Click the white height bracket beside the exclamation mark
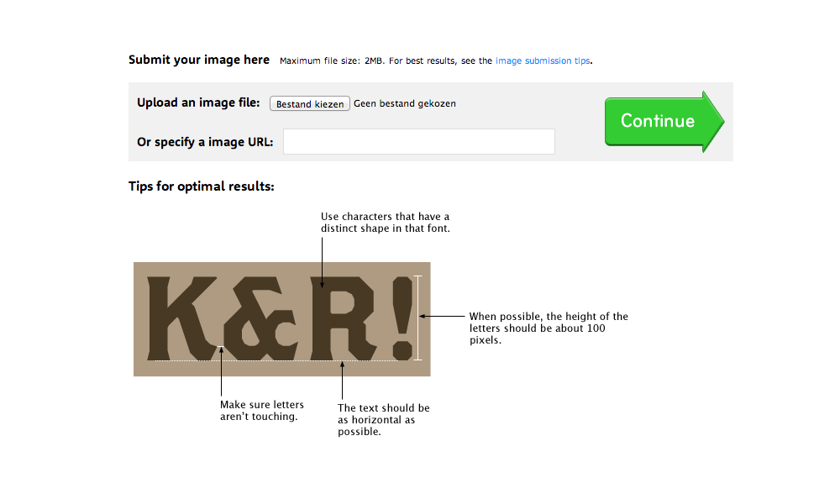 pyautogui.click(x=418, y=318)
